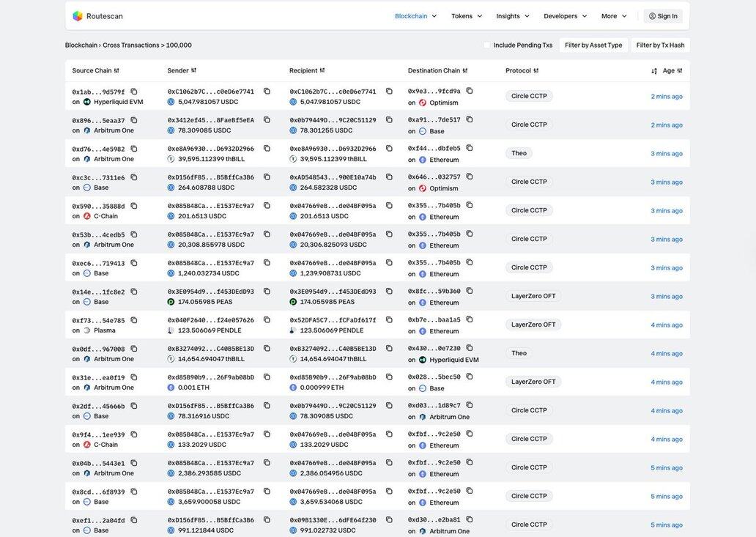Image resolution: width=756 pixels, height=537 pixels.
Task: Click sort arrows icon beside Age
Action: [x=654, y=71]
